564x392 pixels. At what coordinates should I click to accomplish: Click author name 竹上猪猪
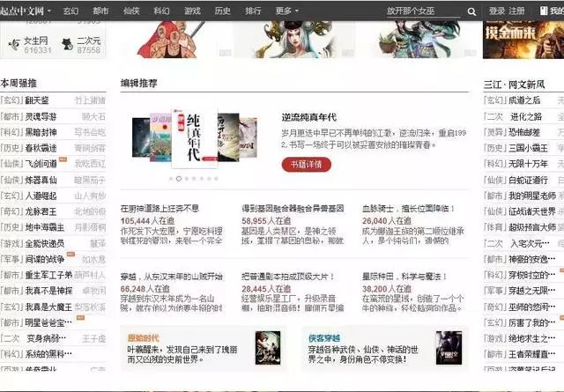click(90, 100)
